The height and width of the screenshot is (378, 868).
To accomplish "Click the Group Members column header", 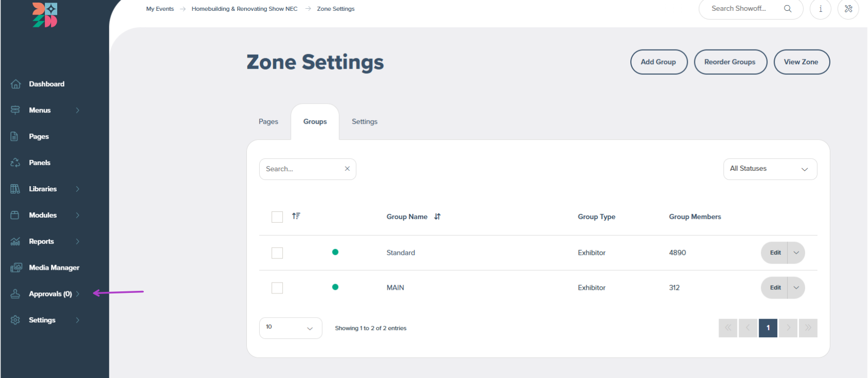I will pyautogui.click(x=695, y=217).
